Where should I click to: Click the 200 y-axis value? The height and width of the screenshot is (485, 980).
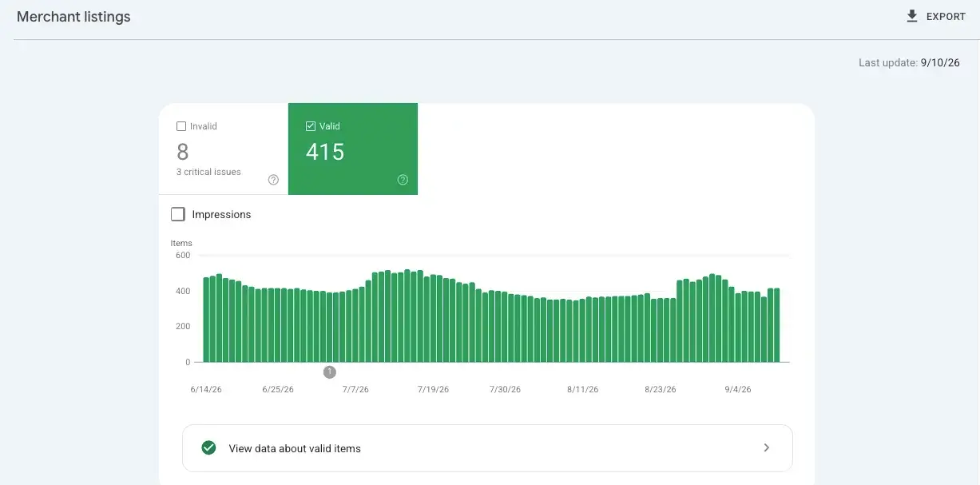183,326
